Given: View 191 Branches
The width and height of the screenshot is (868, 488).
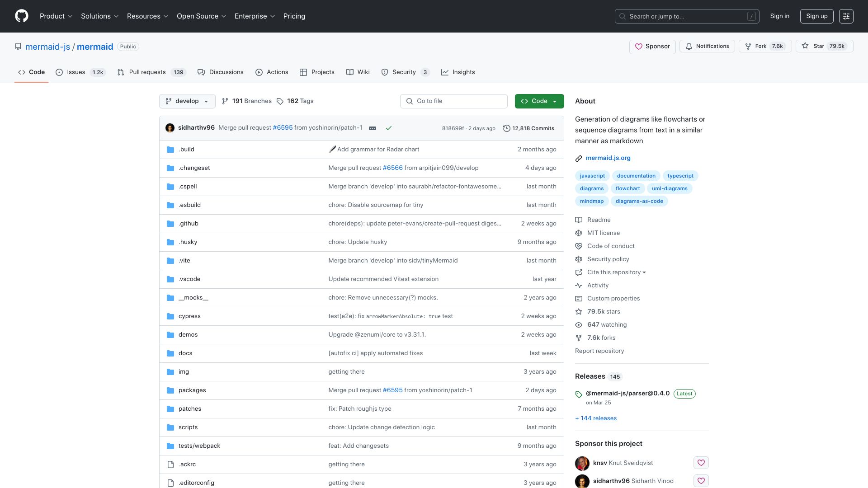Looking at the screenshot, I should point(247,101).
